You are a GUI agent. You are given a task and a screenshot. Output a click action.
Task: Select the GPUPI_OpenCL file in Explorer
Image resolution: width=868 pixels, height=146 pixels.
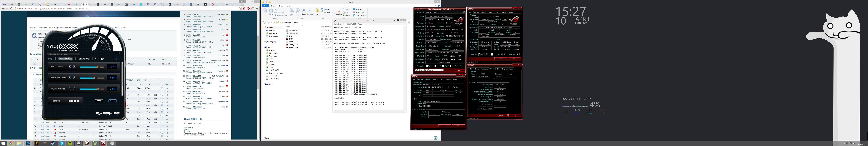pos(293,48)
